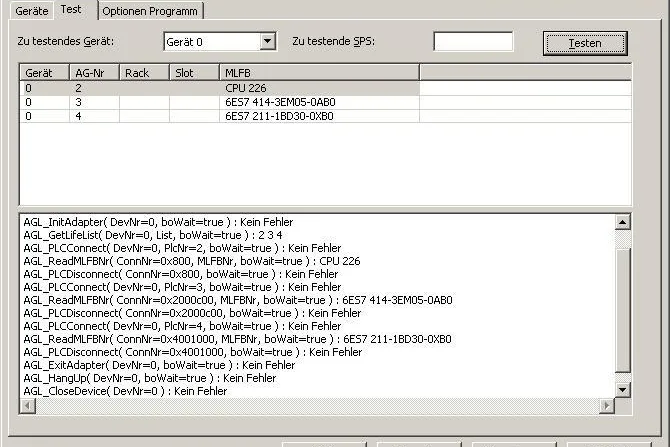670x447 pixels.
Task: Click the AGL_GetLifeList log line
Action: [153, 235]
